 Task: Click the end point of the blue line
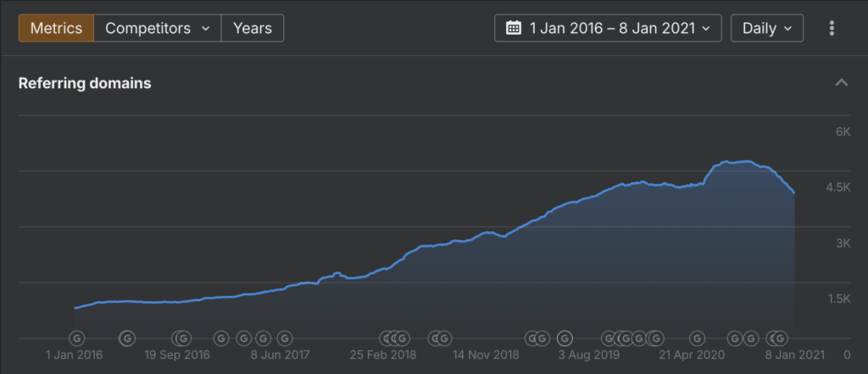(x=793, y=193)
